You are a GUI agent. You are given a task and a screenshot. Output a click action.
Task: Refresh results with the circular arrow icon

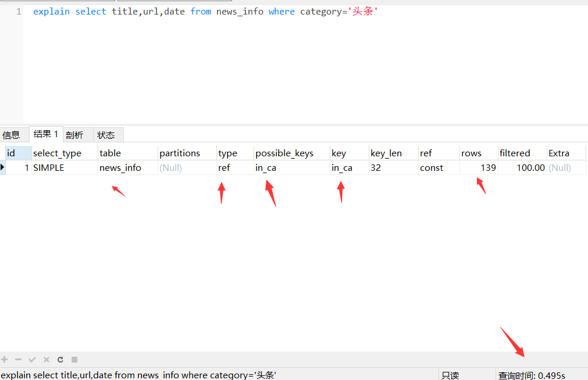(60, 360)
